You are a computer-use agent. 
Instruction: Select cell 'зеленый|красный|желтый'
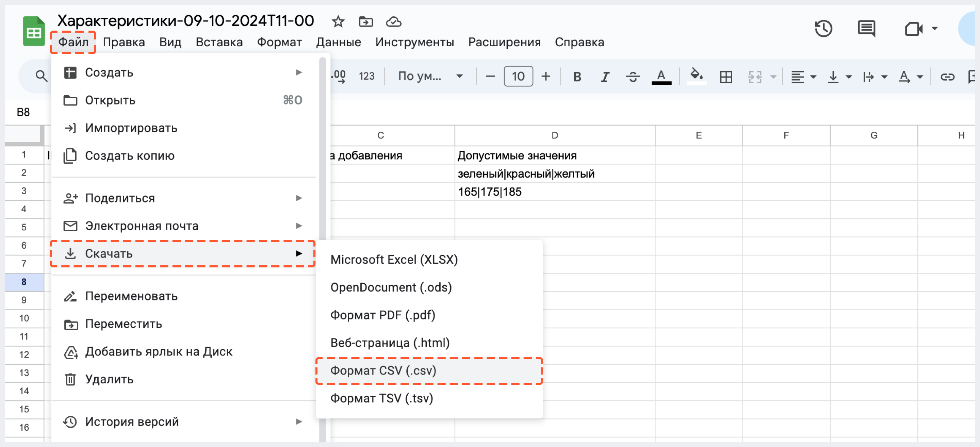click(555, 174)
